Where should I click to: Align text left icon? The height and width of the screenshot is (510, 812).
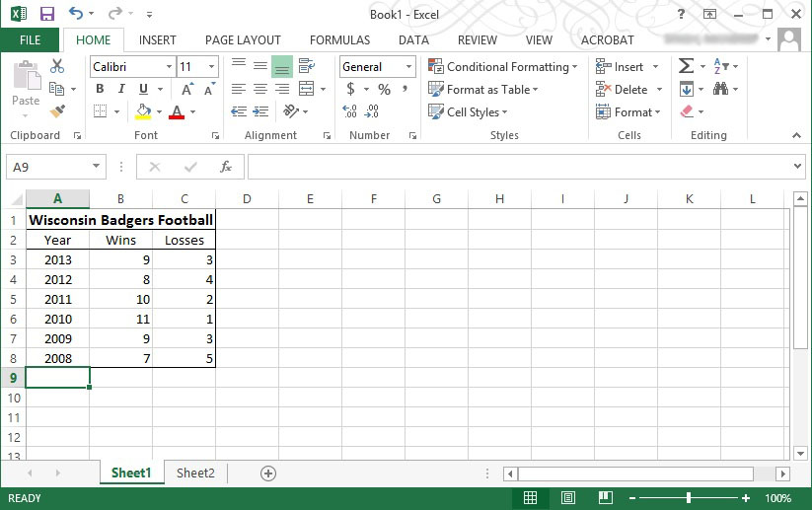239,89
